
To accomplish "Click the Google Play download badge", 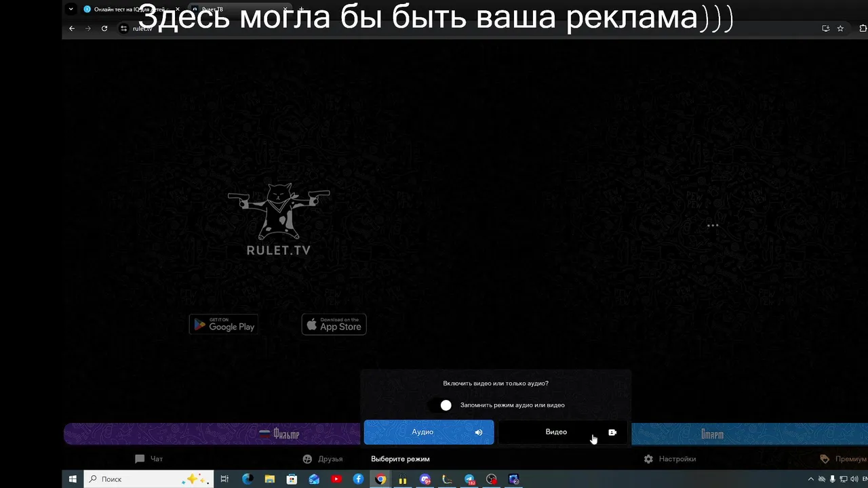I will click(x=224, y=325).
